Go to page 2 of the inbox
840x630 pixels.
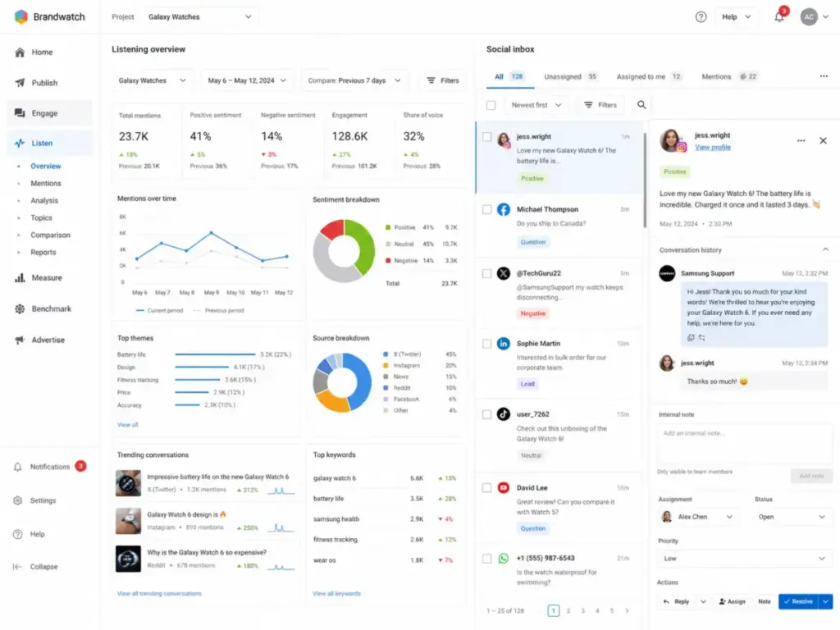tap(568, 610)
